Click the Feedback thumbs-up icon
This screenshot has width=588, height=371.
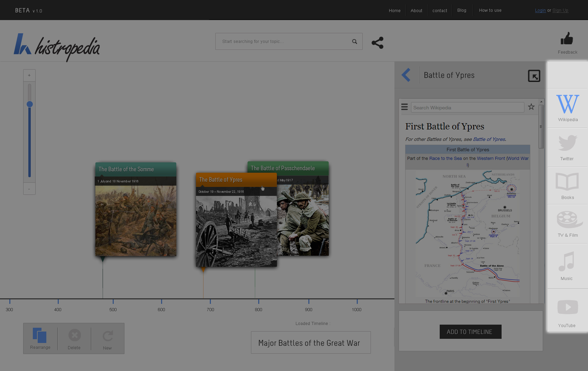coord(567,39)
